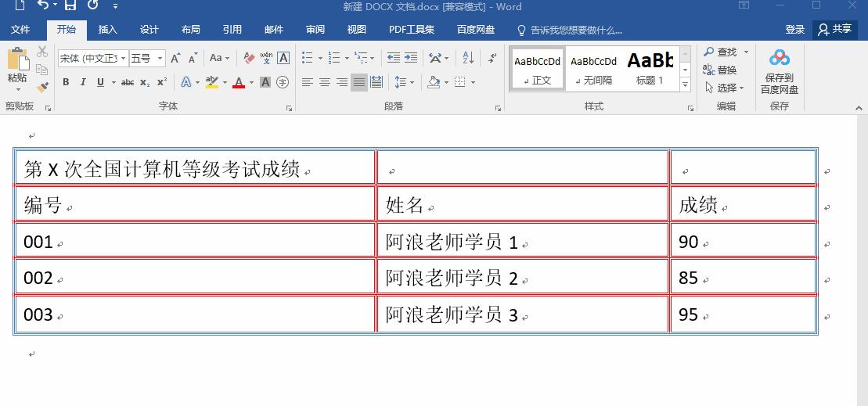Apply red font color
Viewport: 868px width, 406px height.
pyautogui.click(x=239, y=82)
